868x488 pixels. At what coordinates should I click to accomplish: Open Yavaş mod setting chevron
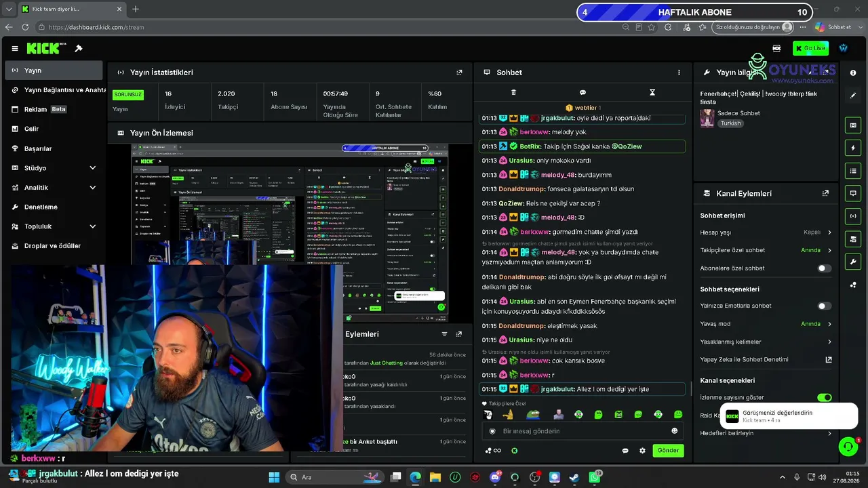pyautogui.click(x=829, y=324)
